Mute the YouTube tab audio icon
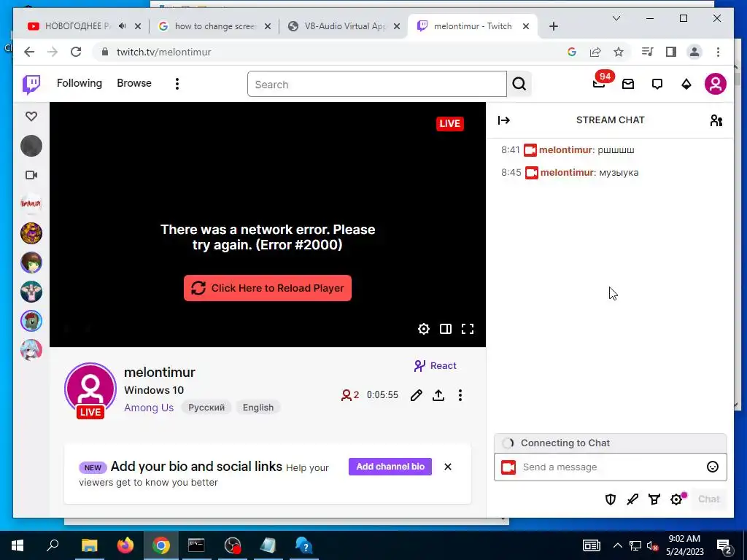 pyautogui.click(x=123, y=26)
